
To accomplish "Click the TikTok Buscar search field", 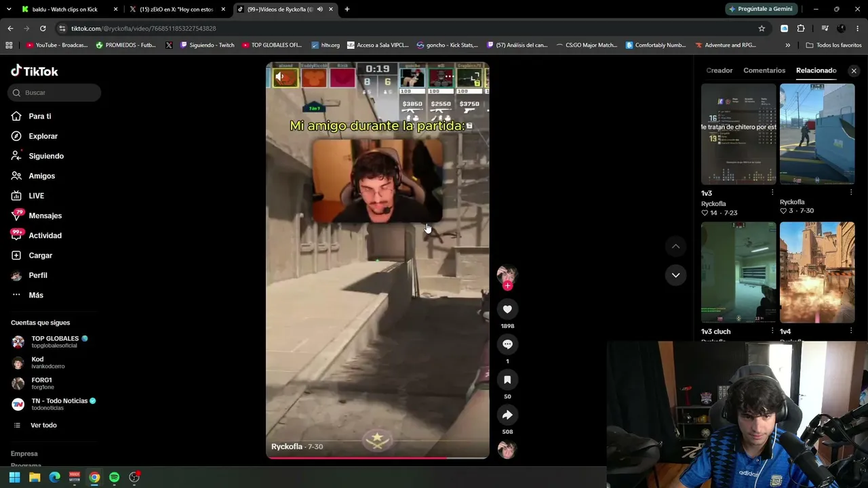I will (54, 93).
